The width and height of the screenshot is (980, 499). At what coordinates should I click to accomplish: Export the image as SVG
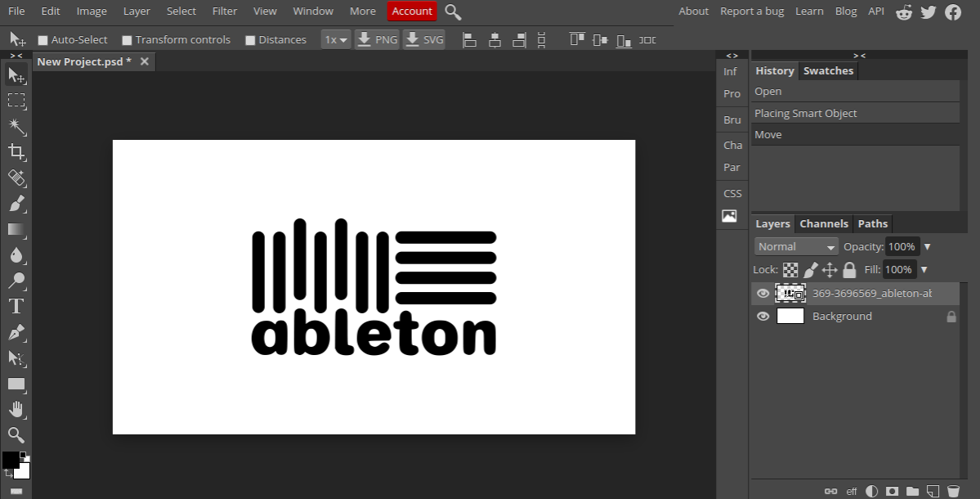coord(423,39)
